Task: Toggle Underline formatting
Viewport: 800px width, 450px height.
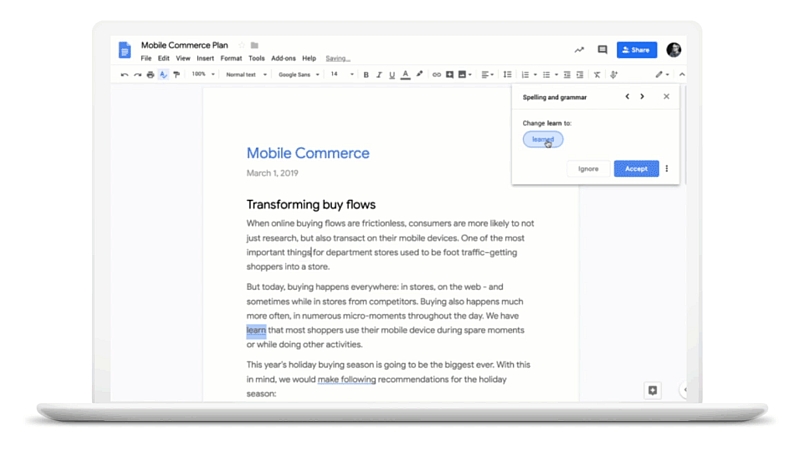Action: [x=392, y=75]
